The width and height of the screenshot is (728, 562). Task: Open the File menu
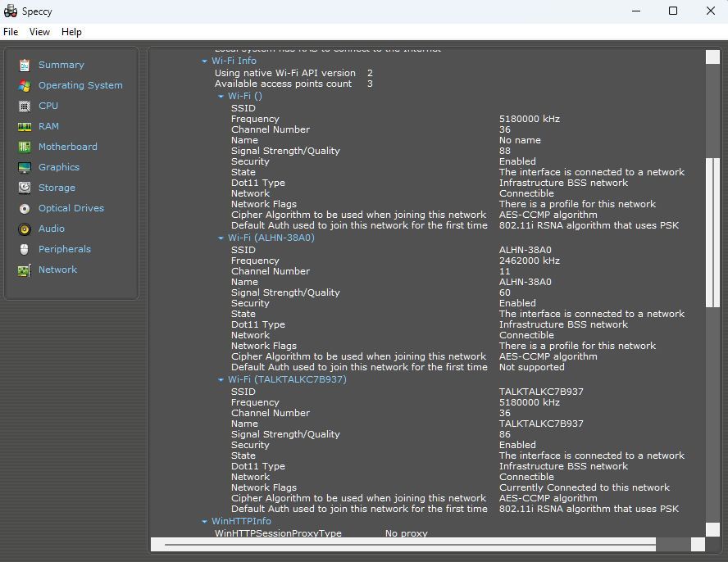(x=11, y=32)
